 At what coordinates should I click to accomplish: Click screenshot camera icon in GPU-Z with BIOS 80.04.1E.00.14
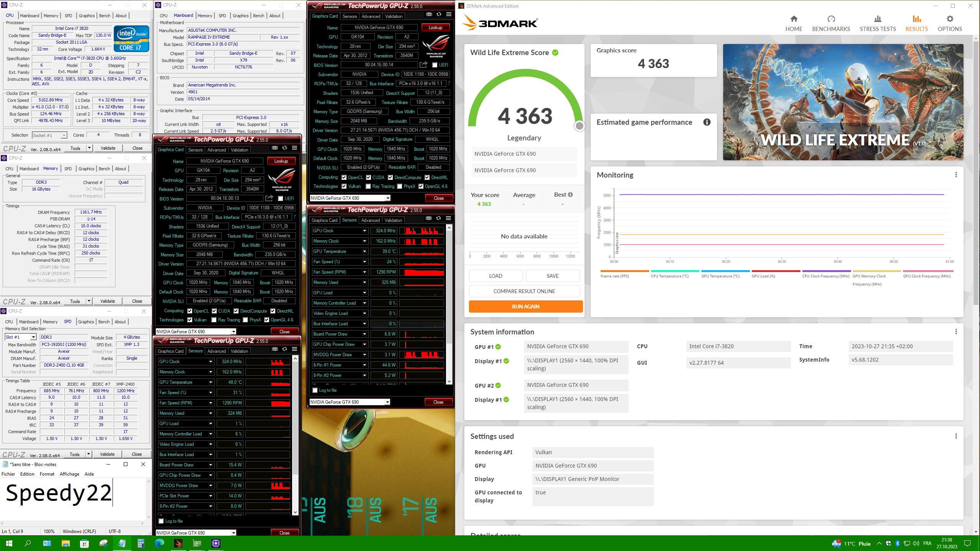click(429, 15)
